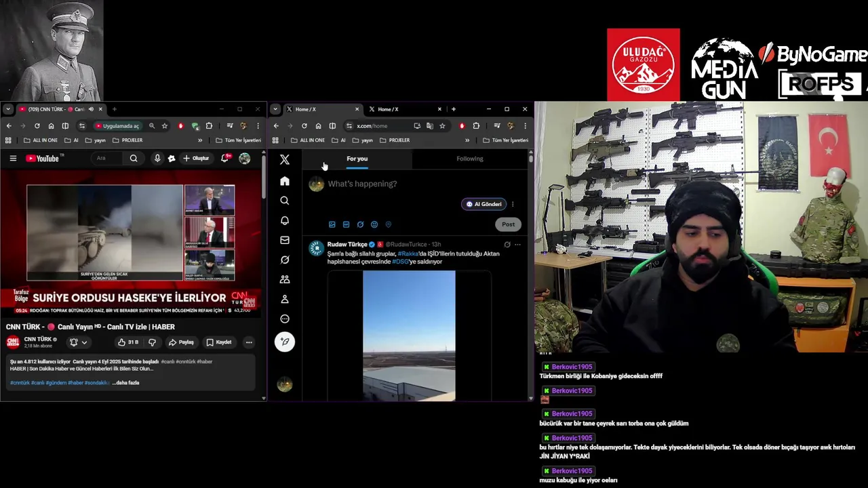Switch to the second Home / X tab

point(405,109)
